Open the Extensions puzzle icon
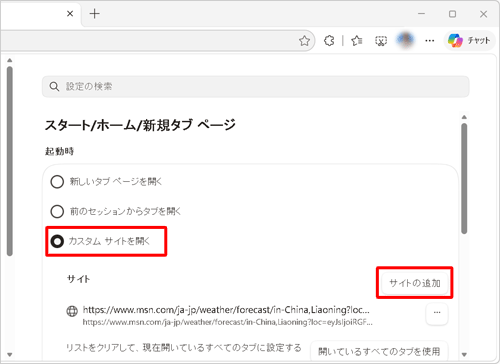This screenshot has width=500, height=364. tap(329, 41)
